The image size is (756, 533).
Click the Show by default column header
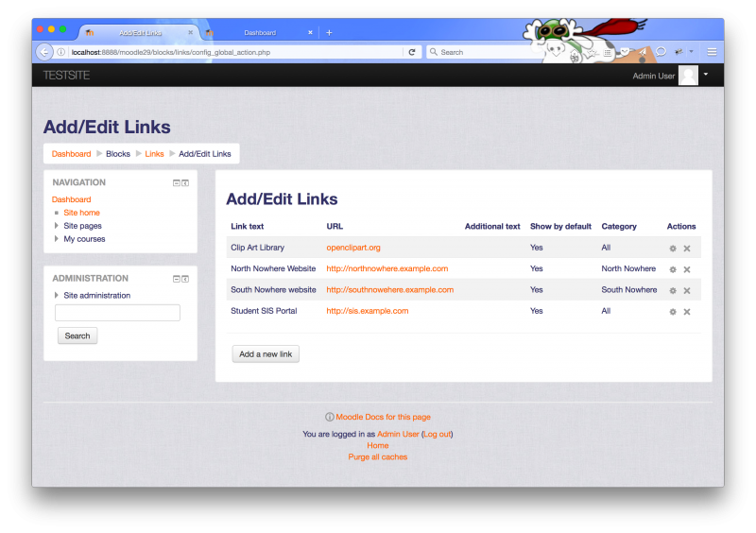tap(560, 226)
